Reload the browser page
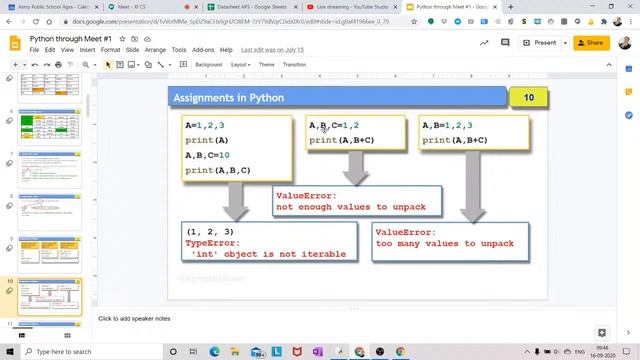Image resolution: width=640 pixels, height=360 pixels. tap(36, 21)
